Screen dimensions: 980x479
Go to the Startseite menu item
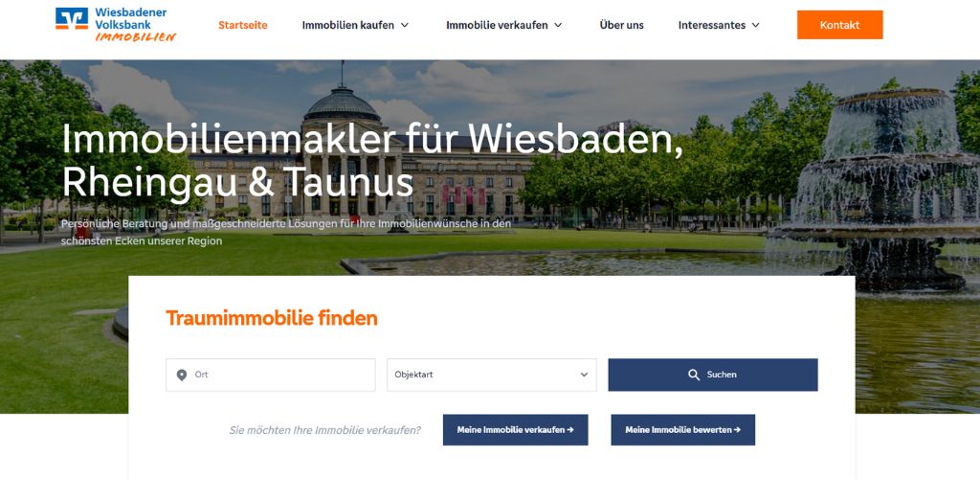click(242, 26)
